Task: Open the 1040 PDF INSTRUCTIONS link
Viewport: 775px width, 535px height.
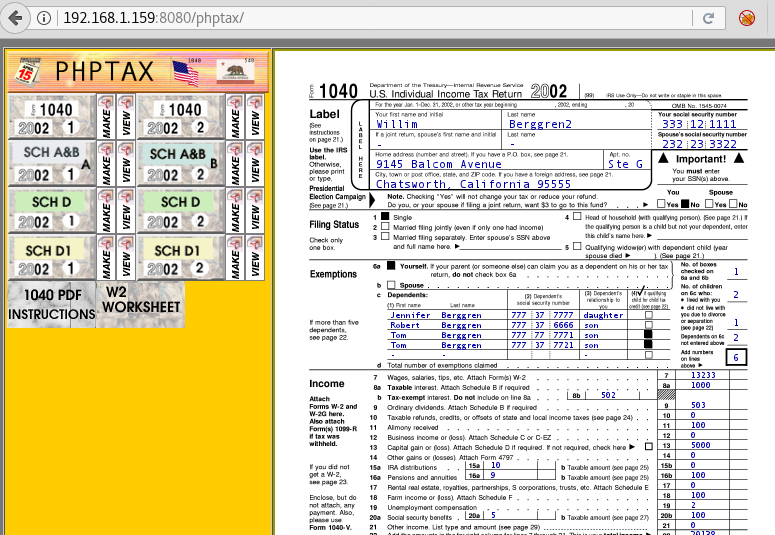Action: (51, 305)
